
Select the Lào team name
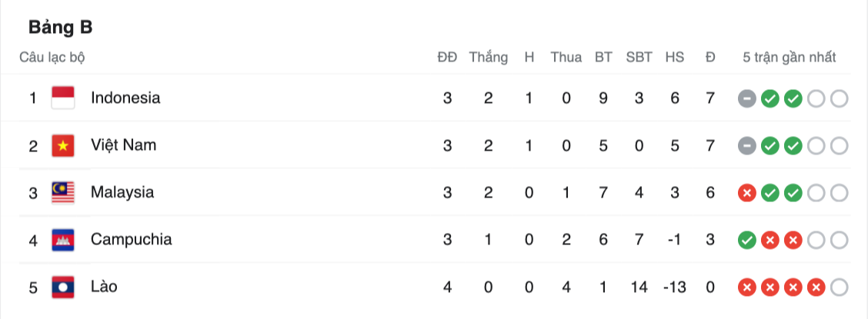click(x=104, y=287)
